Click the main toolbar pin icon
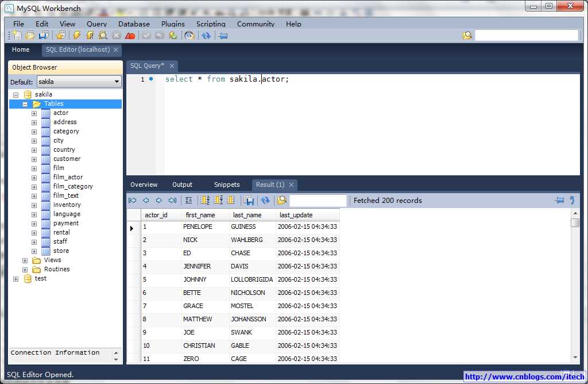 (223, 36)
